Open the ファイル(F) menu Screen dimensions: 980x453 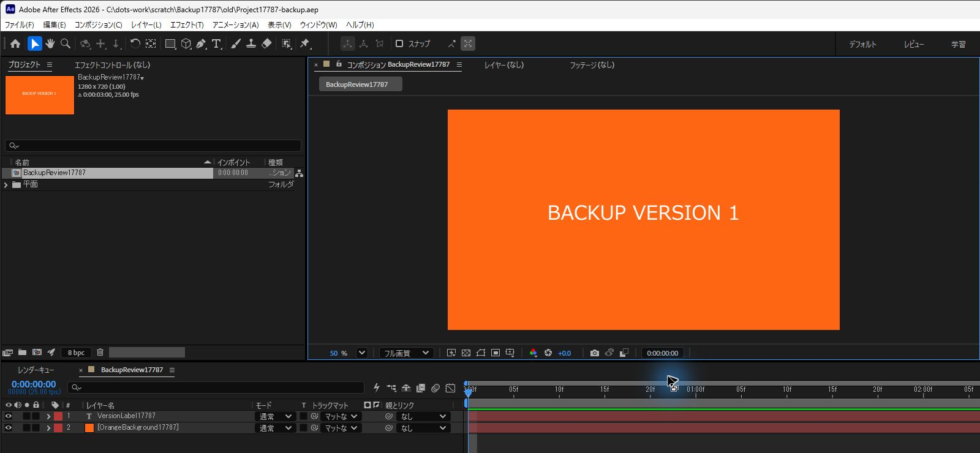point(20,24)
